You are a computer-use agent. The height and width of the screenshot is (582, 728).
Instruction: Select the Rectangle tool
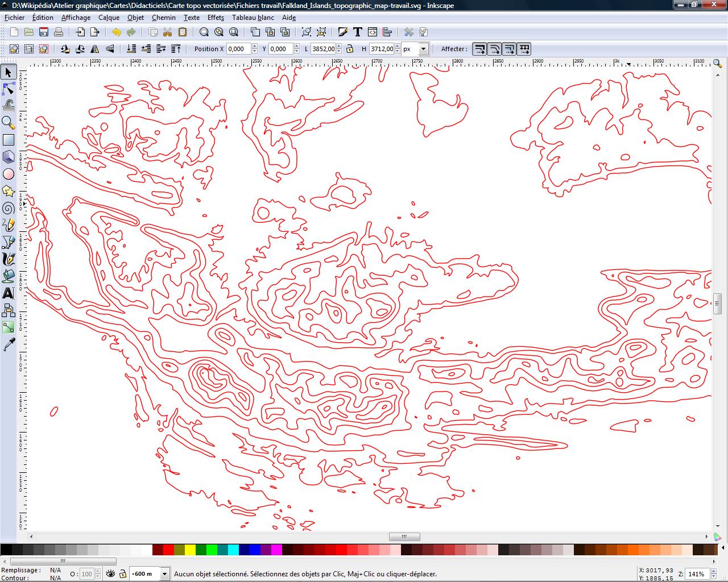point(8,139)
